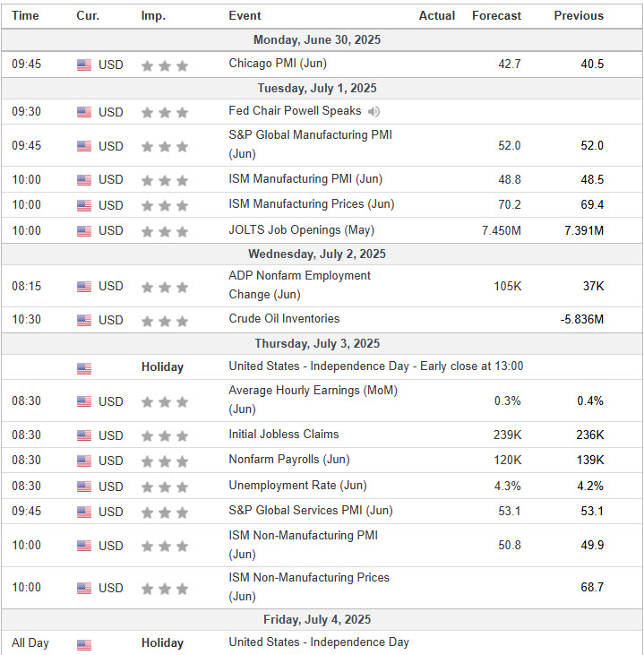This screenshot has height=655, width=644.
Task: Click the Thursday, July 3, 2025 date header
Action: 317,343
